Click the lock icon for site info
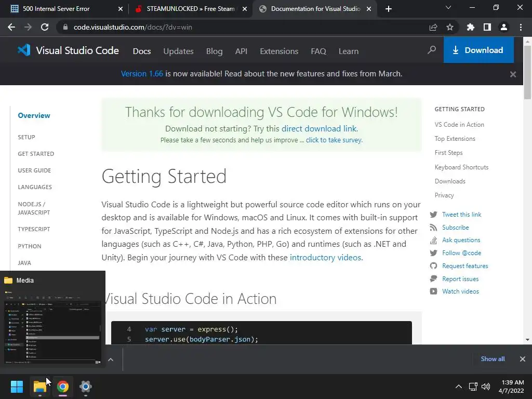 coord(65,27)
